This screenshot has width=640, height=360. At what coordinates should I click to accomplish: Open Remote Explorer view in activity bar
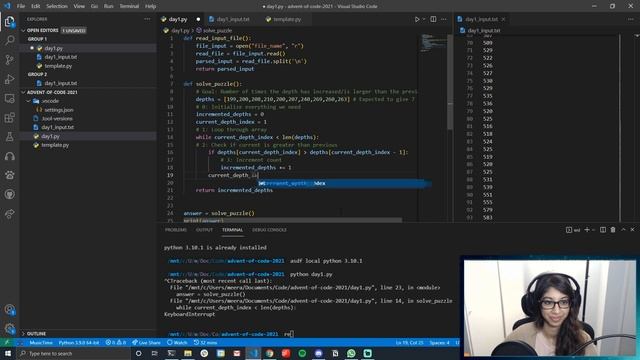click(x=9, y=98)
